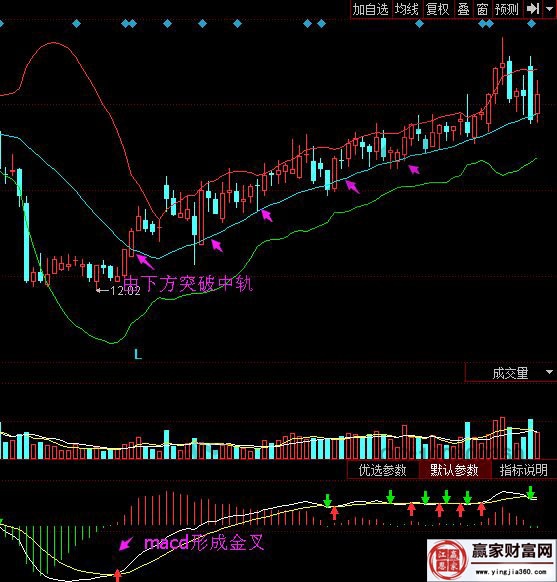Click the 赢家财富网 watermark logo
Viewport: 557px width, 582px height.
click(491, 560)
